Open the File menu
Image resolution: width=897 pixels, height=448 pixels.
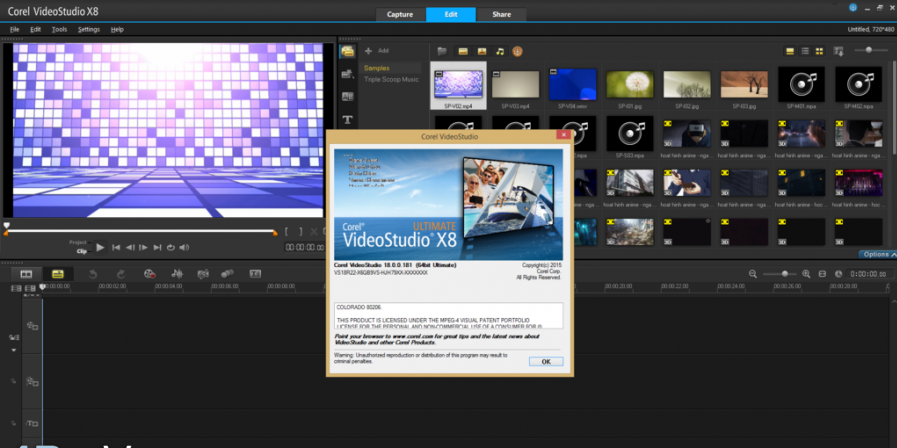point(14,29)
